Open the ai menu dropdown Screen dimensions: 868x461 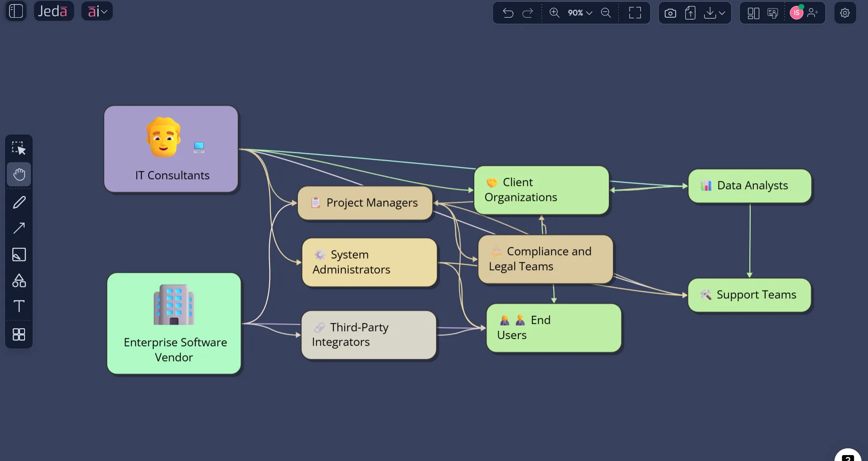96,10
